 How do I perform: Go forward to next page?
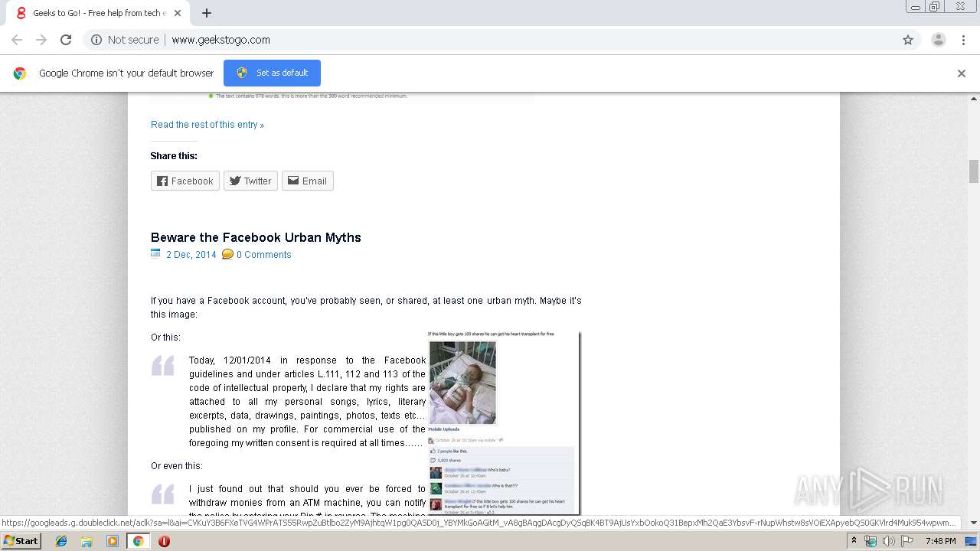click(41, 40)
